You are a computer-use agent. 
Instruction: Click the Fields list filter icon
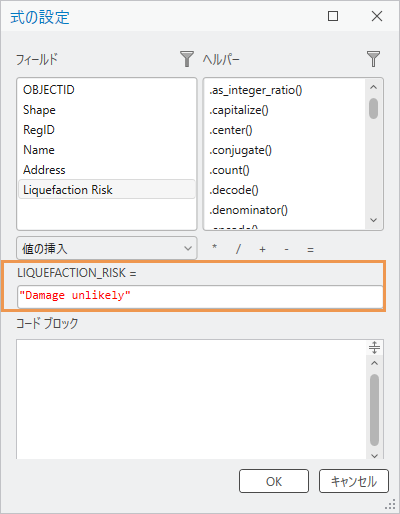tap(187, 59)
